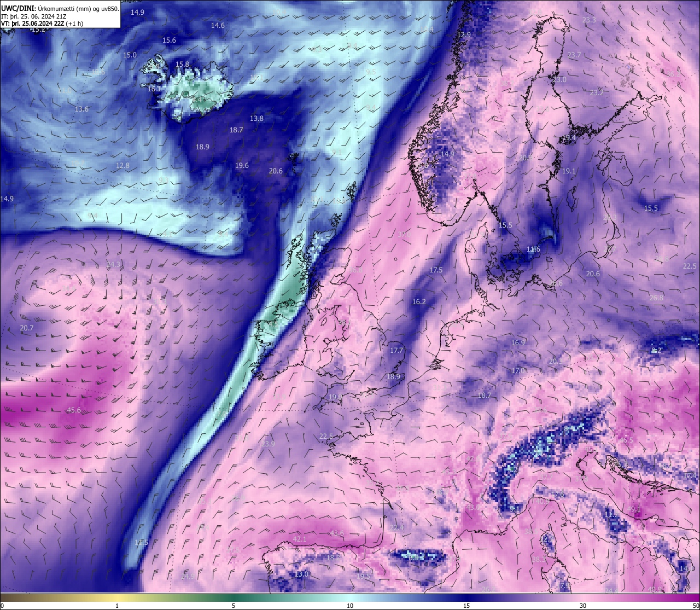Select the 16.1 value by Iceland
The height and width of the screenshot is (610, 700).
coord(154,89)
